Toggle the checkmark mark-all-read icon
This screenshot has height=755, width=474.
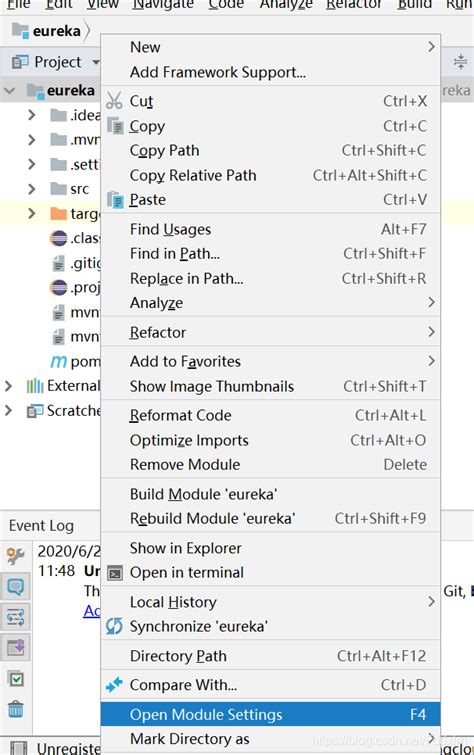16,679
